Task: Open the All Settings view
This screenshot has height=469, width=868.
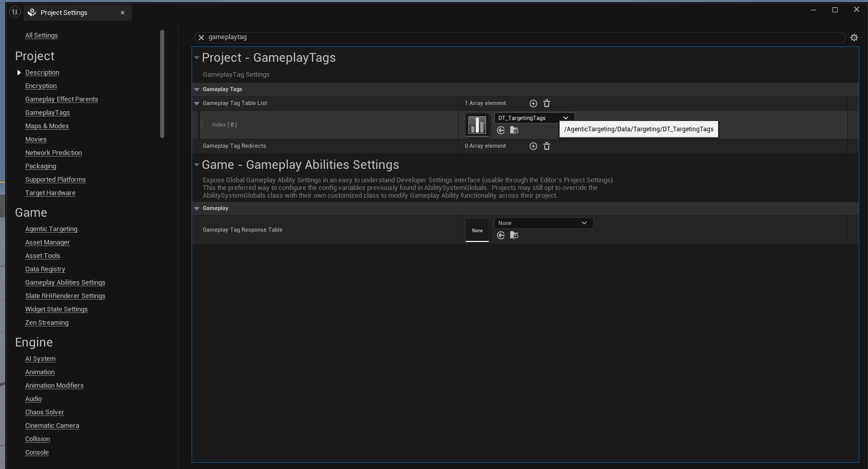Action: point(41,35)
